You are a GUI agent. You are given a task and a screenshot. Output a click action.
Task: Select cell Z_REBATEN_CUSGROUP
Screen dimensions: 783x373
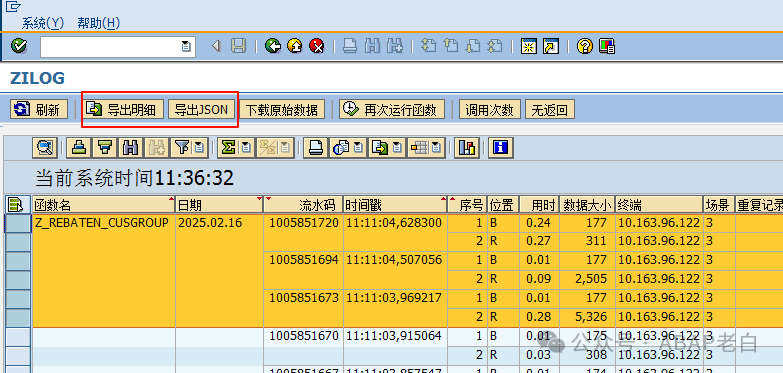pos(104,223)
